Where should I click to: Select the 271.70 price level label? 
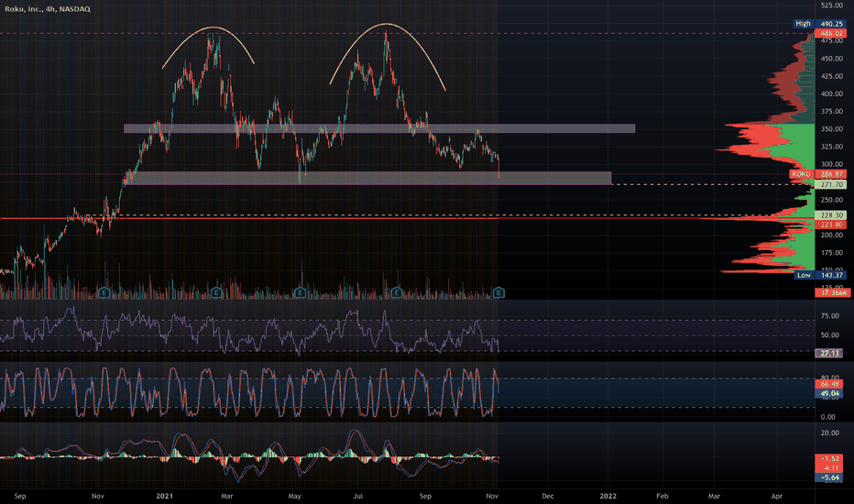[x=830, y=185]
